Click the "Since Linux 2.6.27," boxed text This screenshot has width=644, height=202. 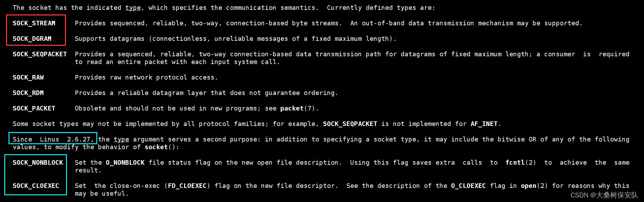tap(53, 139)
